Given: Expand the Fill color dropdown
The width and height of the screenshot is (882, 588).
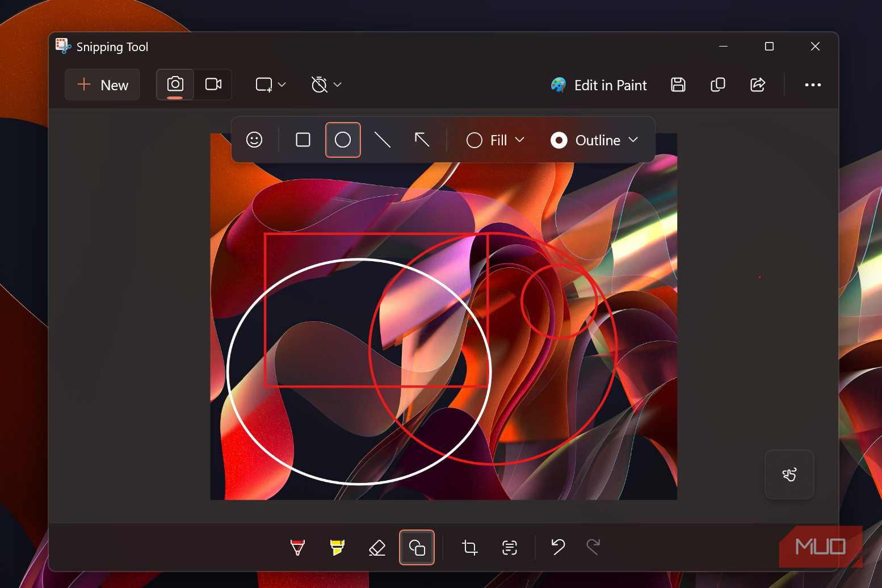Looking at the screenshot, I should pos(495,140).
